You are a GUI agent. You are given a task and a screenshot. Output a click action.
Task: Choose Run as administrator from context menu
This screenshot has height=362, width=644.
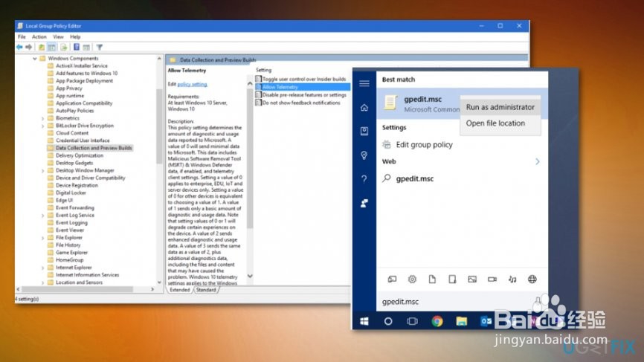tap(500, 107)
